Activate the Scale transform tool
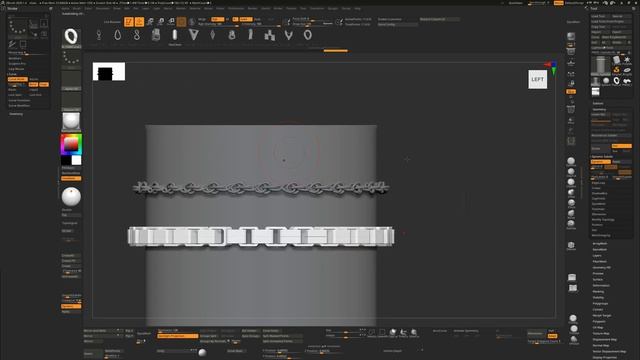The height and width of the screenshot is (360, 640). click(160, 22)
